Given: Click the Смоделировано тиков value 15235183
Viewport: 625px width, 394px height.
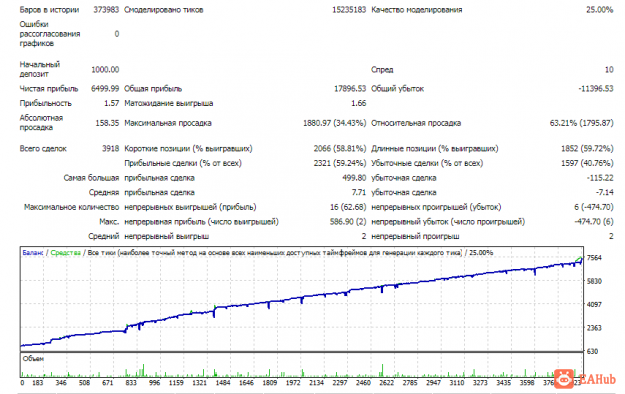Looking at the screenshot, I should [x=349, y=10].
